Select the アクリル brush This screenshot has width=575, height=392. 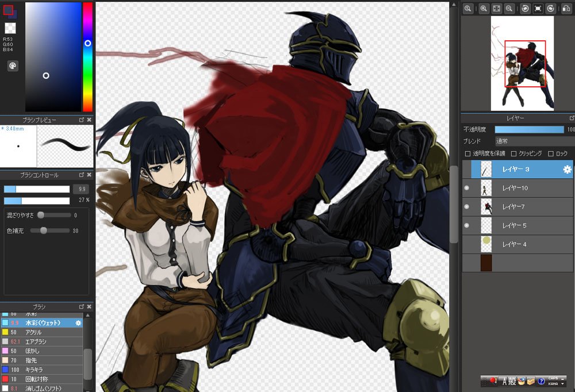(x=41, y=332)
